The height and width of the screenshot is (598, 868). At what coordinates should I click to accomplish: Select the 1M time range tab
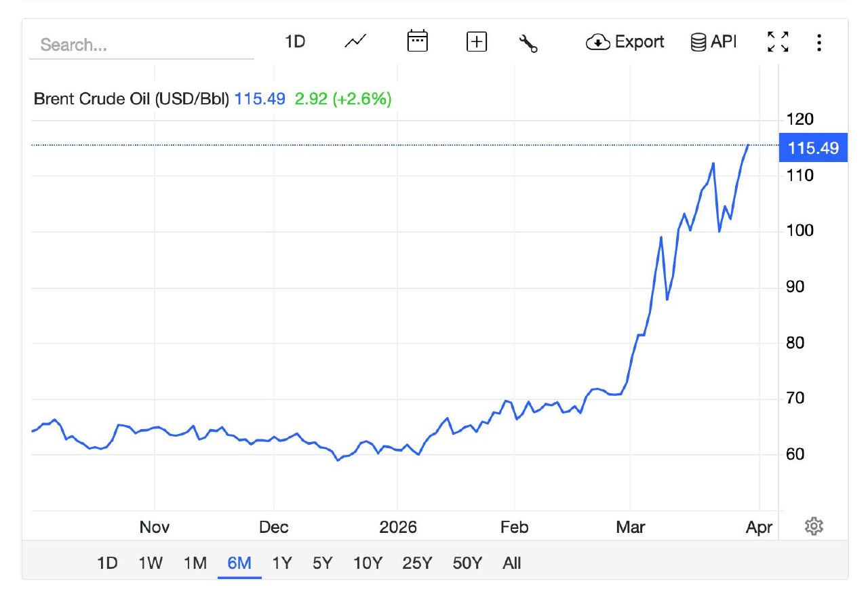[x=195, y=563]
